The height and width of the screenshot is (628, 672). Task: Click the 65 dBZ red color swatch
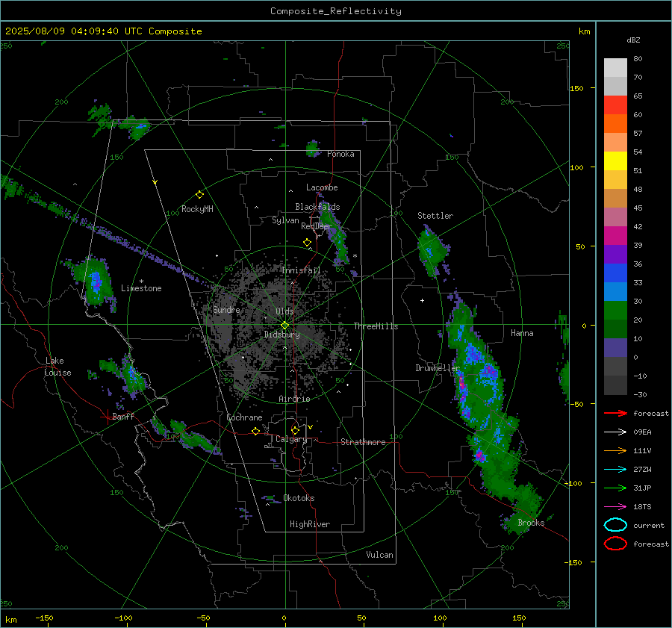[615, 105]
